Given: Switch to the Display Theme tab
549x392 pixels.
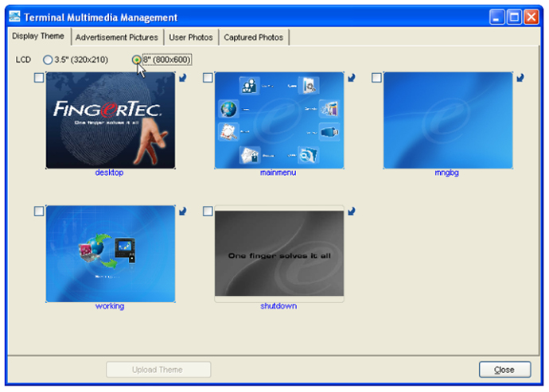Looking at the screenshot, I should point(38,36).
